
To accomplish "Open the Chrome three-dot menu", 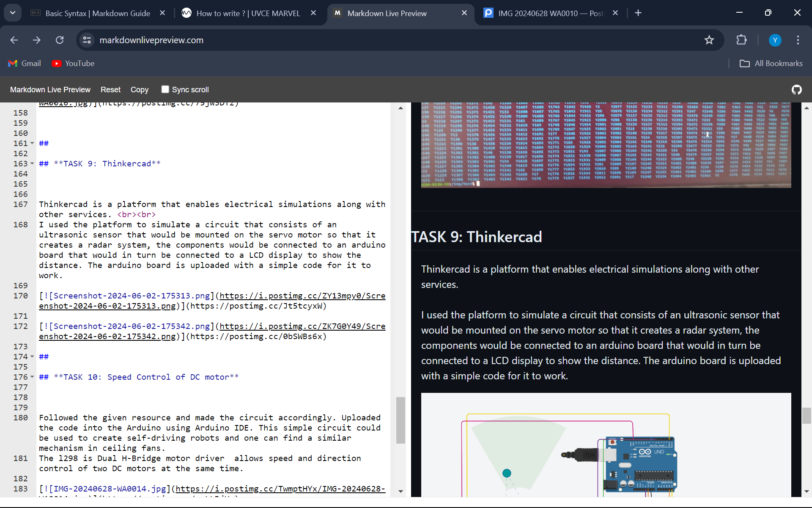I will point(798,40).
